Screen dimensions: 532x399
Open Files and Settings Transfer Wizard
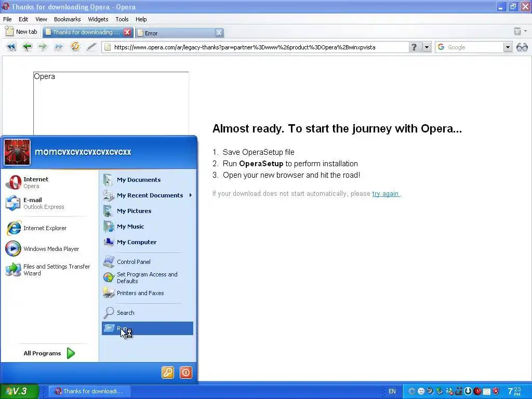[x=49, y=270]
